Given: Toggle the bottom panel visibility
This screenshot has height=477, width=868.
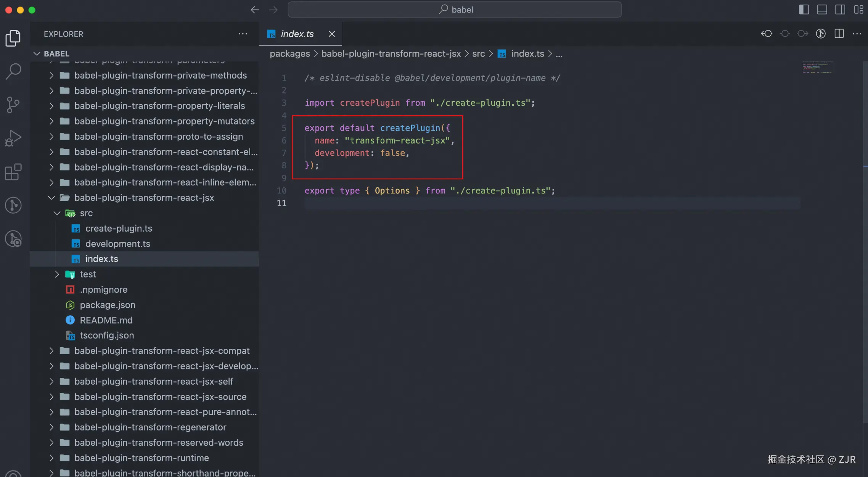Looking at the screenshot, I should (822, 10).
